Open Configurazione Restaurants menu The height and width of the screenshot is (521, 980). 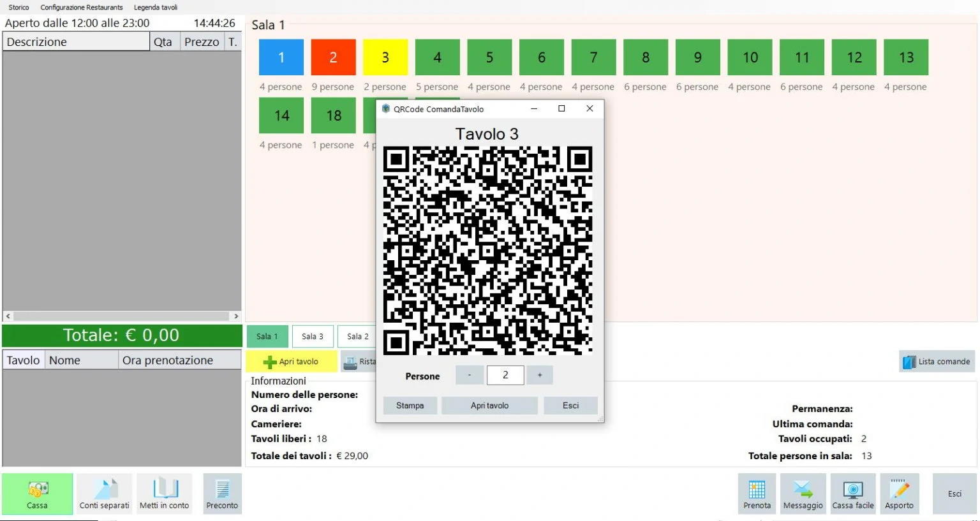point(82,8)
